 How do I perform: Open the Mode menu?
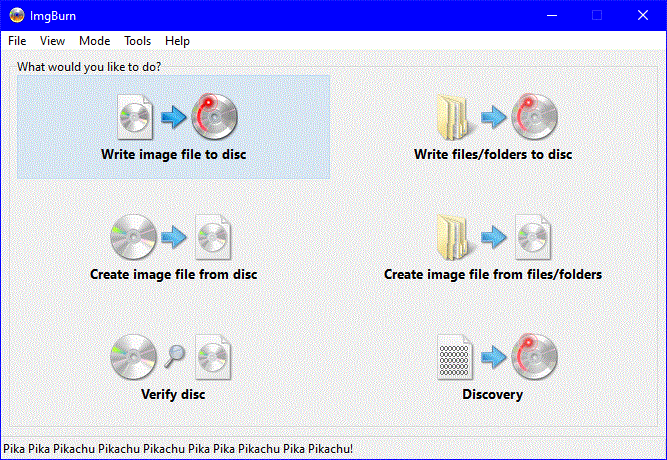[x=94, y=41]
